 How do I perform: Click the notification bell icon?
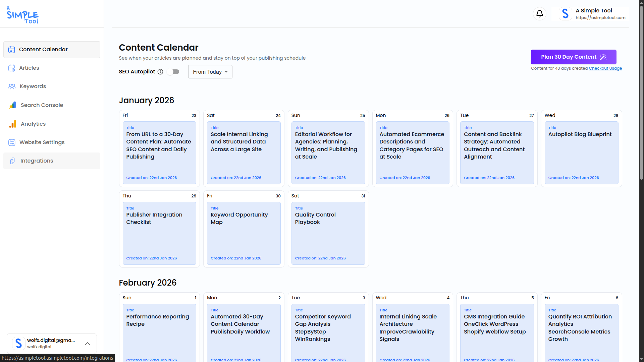pyautogui.click(x=539, y=14)
